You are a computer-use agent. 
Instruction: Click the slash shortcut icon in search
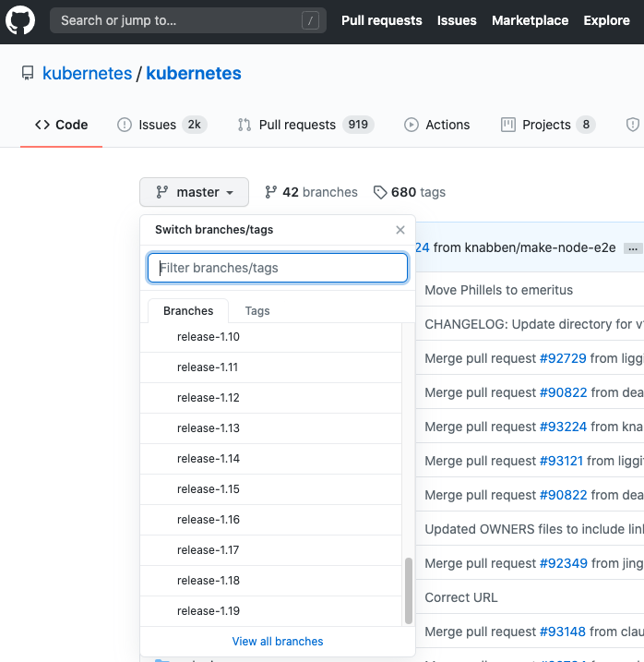point(310,20)
